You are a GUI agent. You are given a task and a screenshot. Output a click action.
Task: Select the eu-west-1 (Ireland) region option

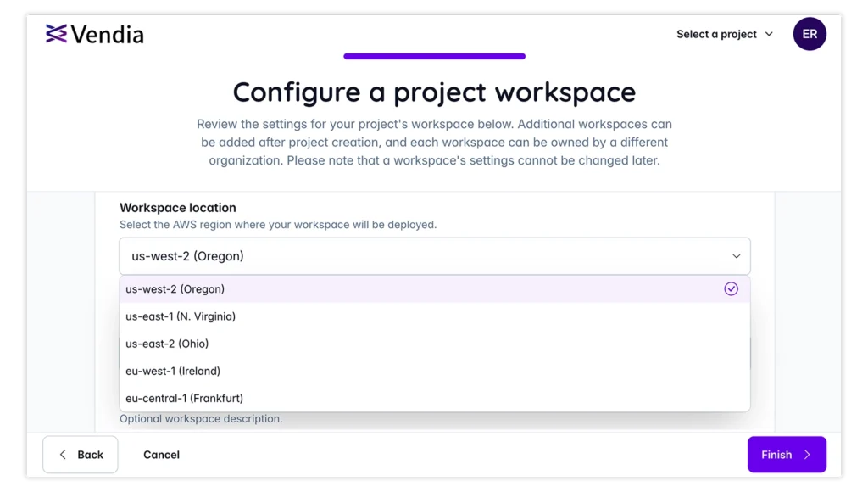click(173, 371)
